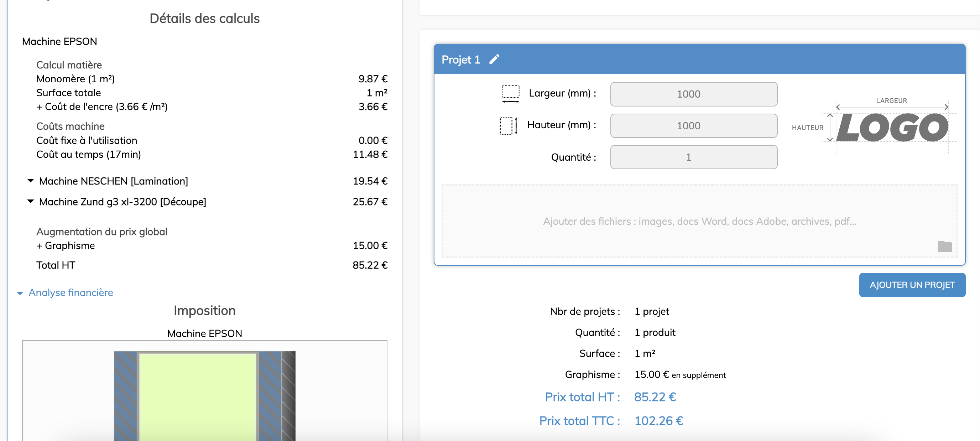Click the Machine EPSON section label
Viewport: 980px width, 441px height.
coord(59,41)
